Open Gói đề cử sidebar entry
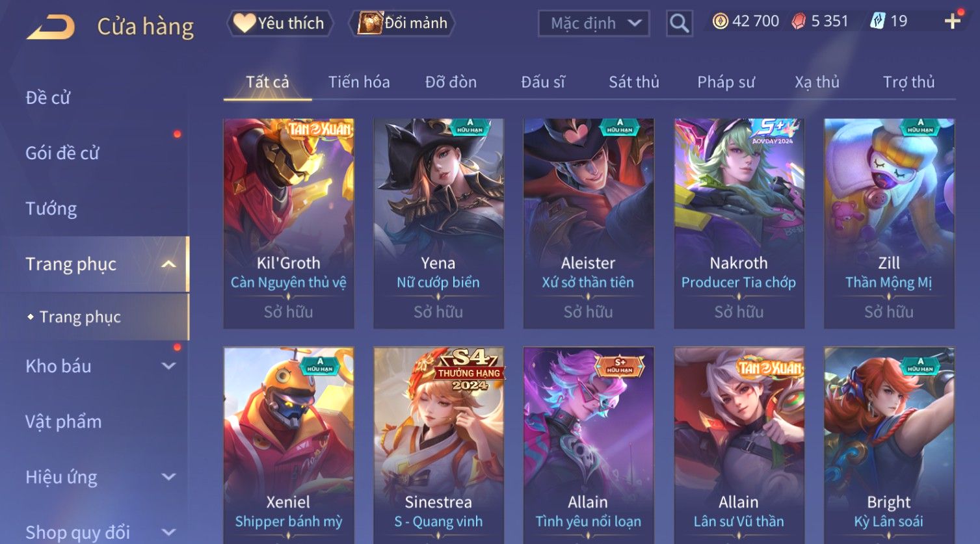Viewport: 980px width, 544px height. click(x=62, y=153)
